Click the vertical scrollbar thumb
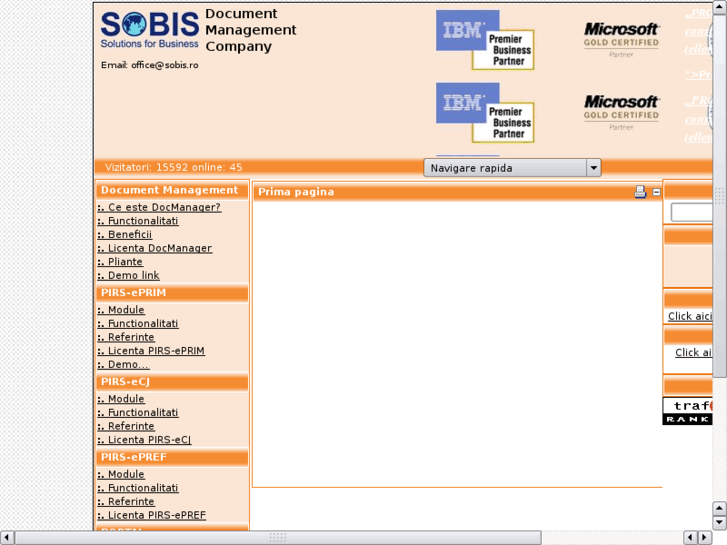Screen dimensions: 727x545 point(720,196)
